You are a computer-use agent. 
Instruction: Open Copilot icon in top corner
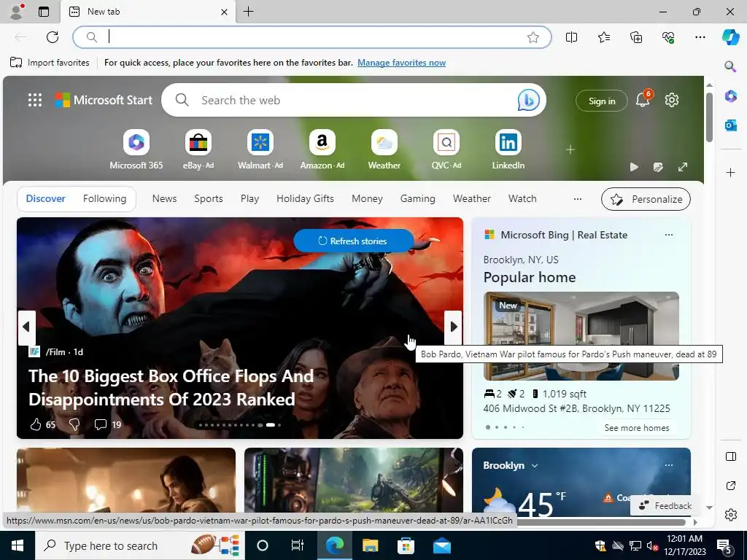730,37
